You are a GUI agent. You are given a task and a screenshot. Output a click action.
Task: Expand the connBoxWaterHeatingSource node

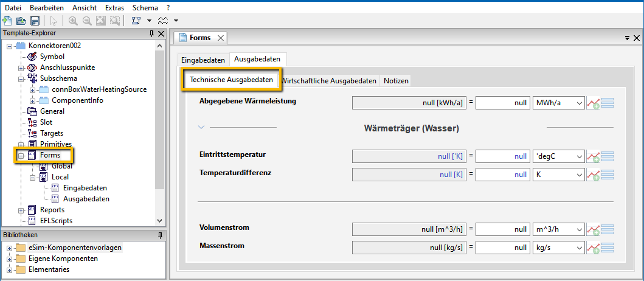point(32,89)
